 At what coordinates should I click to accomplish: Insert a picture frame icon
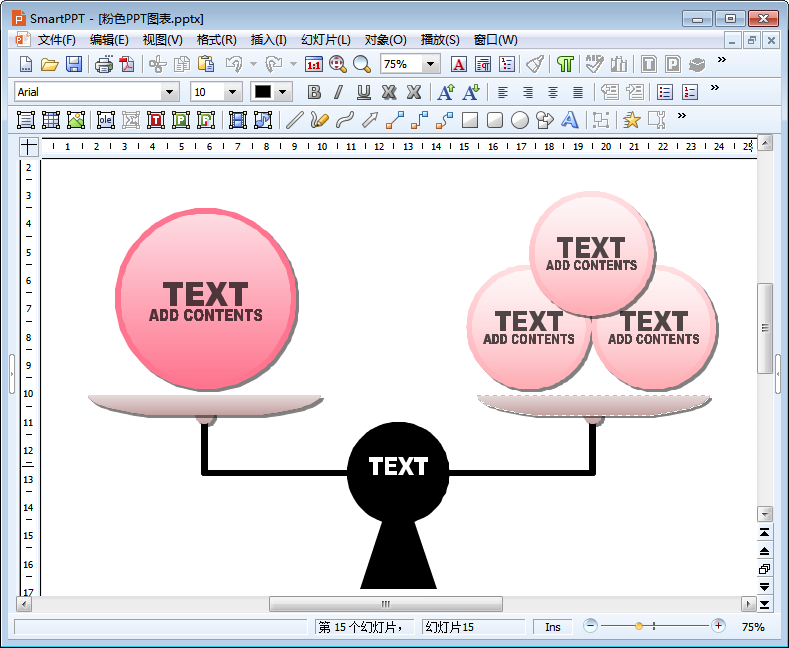(x=75, y=120)
